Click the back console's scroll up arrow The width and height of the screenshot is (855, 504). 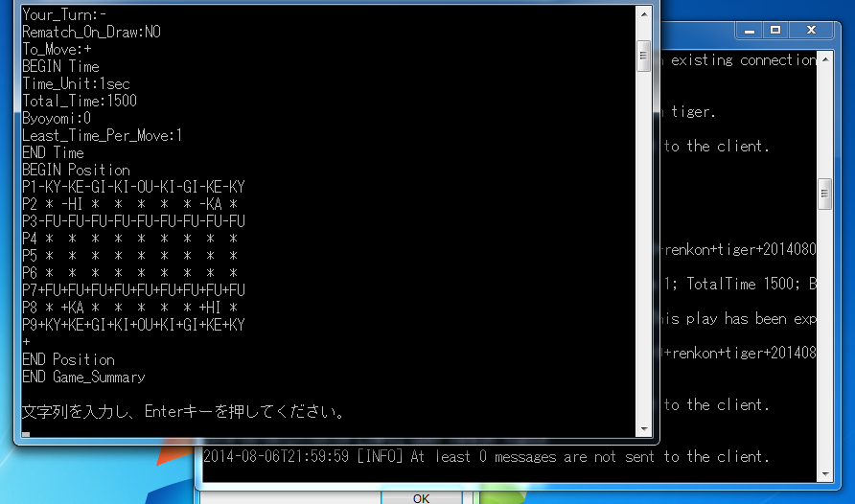825,59
